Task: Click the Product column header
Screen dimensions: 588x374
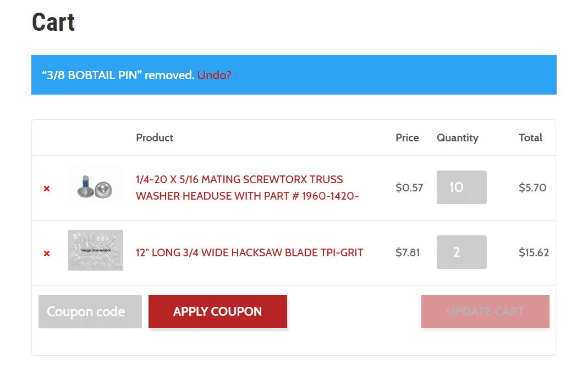Action: click(155, 137)
